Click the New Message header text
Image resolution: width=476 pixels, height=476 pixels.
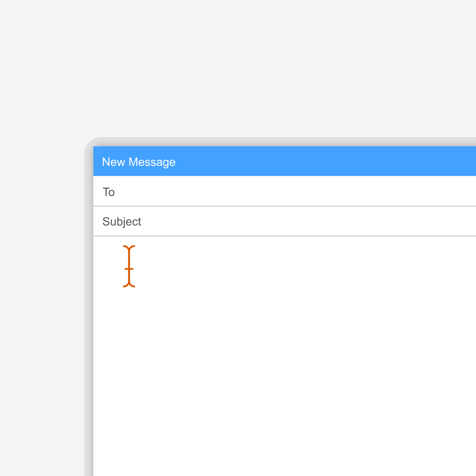[139, 162]
